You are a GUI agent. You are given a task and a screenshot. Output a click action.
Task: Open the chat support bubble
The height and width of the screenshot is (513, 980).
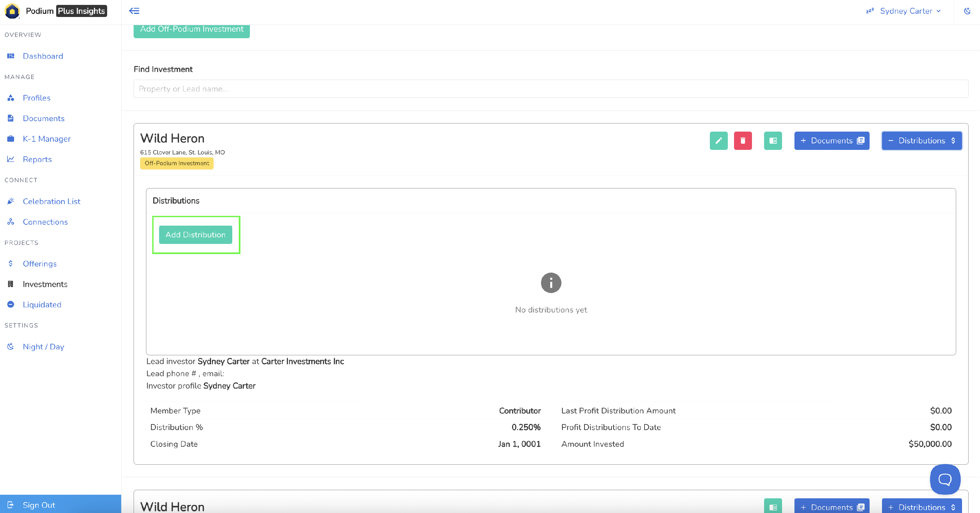(945, 479)
